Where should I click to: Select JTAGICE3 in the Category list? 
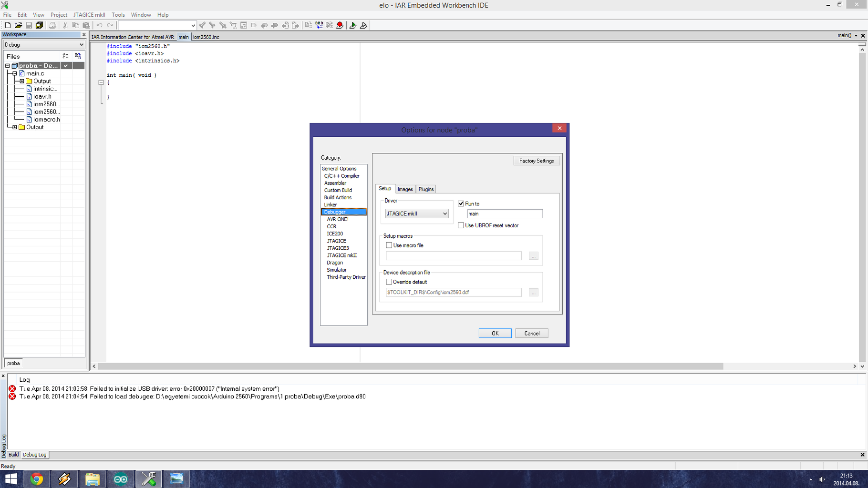(x=338, y=248)
